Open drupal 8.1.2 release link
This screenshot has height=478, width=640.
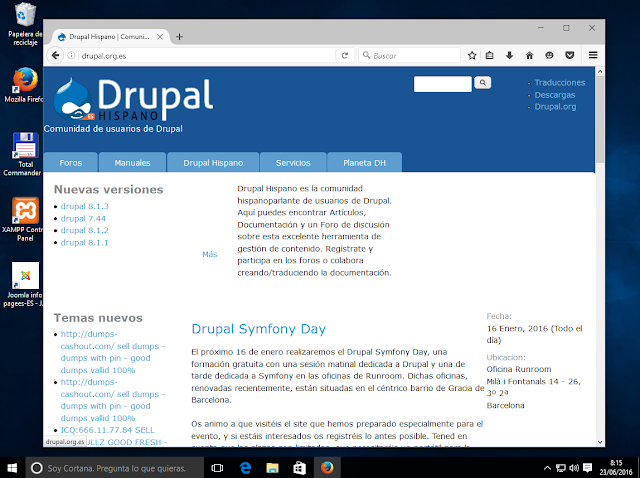(84, 230)
